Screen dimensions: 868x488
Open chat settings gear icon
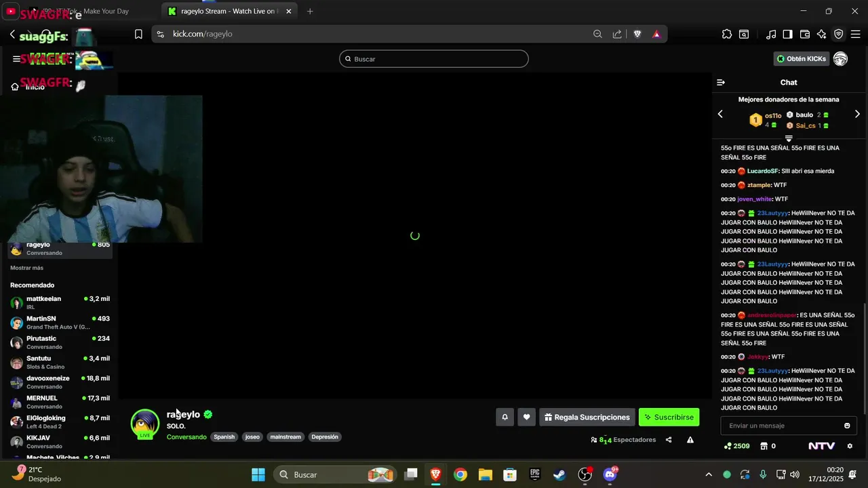(850, 446)
